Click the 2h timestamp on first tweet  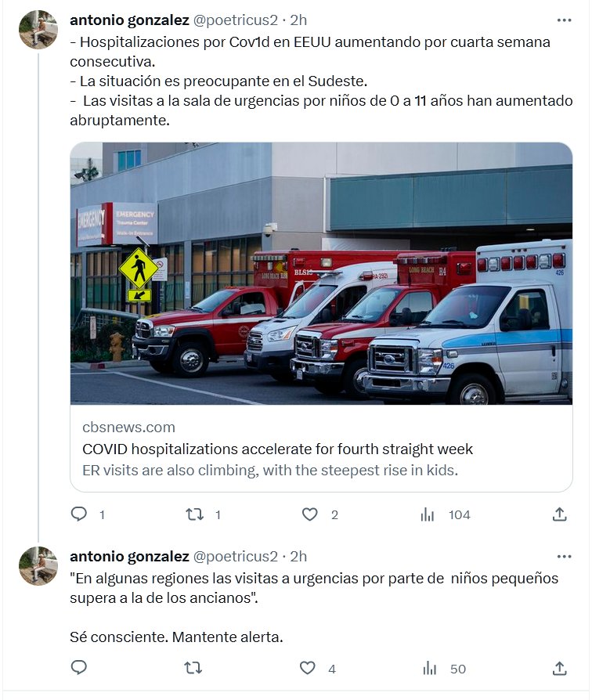click(298, 20)
